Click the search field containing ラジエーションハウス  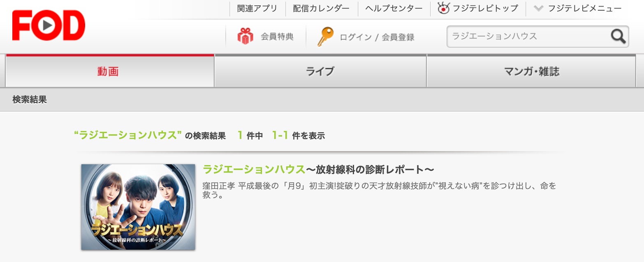(x=528, y=36)
